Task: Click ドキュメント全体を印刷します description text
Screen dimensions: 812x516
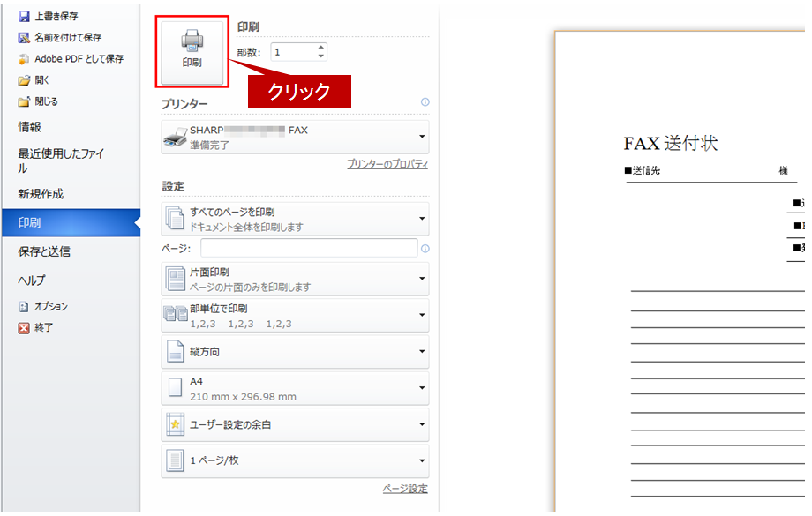Action: [x=246, y=228]
